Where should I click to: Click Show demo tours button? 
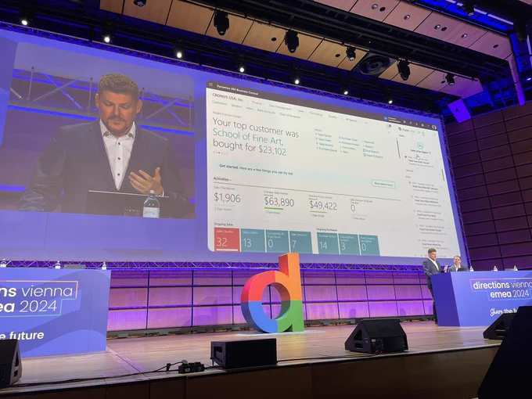click(x=383, y=184)
